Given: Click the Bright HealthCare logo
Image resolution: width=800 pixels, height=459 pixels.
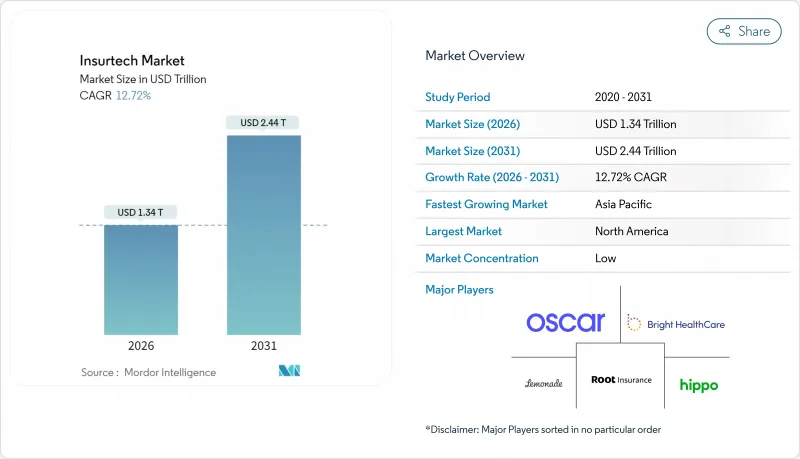Looking at the screenshot, I should pos(676,323).
